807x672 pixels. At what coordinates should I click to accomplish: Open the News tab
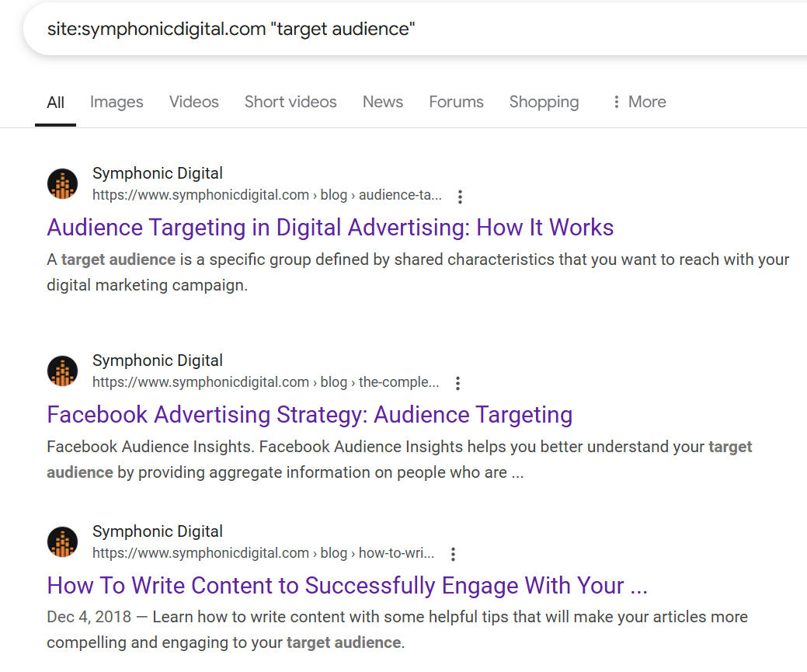(383, 102)
